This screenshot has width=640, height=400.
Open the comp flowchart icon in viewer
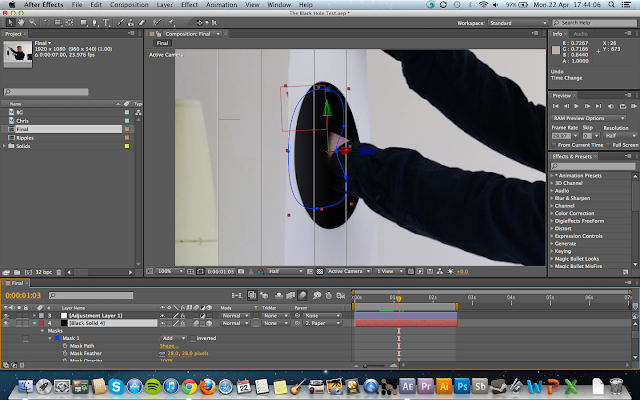tap(440, 271)
